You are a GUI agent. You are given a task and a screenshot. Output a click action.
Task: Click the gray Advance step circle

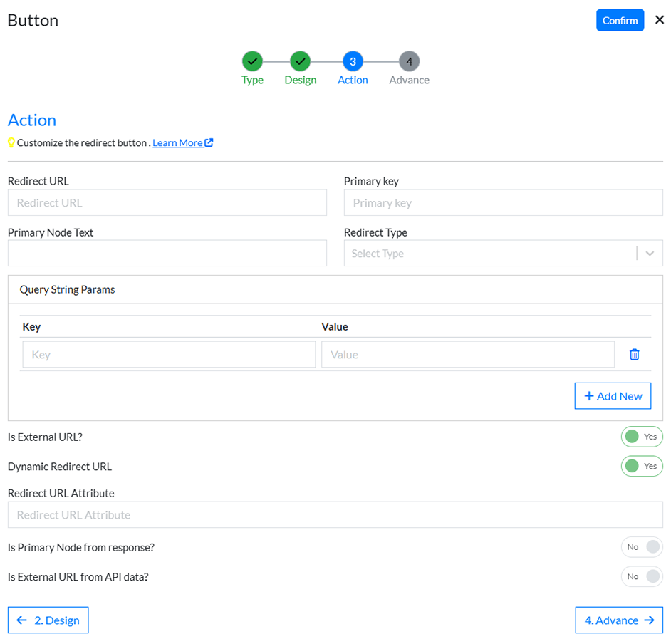(x=409, y=62)
